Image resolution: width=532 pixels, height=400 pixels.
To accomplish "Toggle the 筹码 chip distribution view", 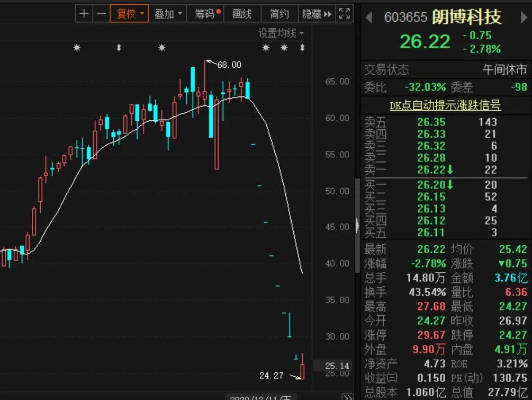I will coord(205,14).
